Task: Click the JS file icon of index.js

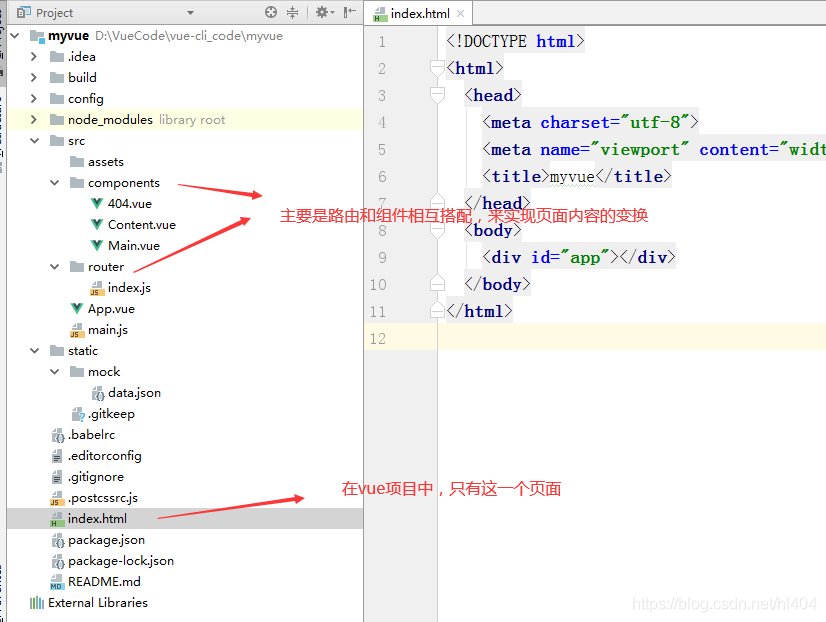Action: [x=97, y=288]
